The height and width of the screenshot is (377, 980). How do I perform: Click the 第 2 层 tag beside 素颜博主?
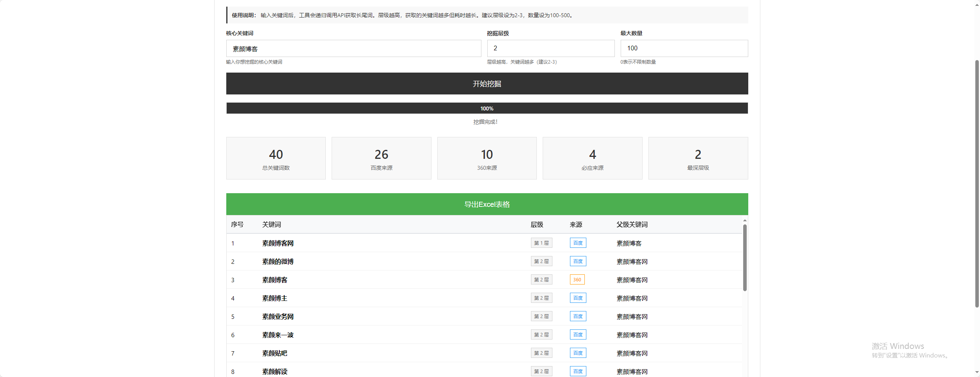541,298
